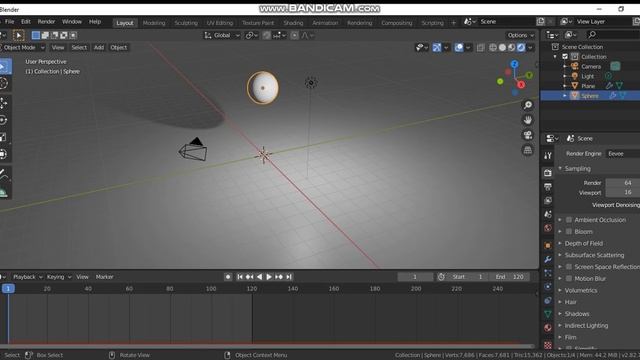This screenshot has width=640, height=360.
Task: Switch to the Modeling workspace tab
Action: pyautogui.click(x=154, y=23)
